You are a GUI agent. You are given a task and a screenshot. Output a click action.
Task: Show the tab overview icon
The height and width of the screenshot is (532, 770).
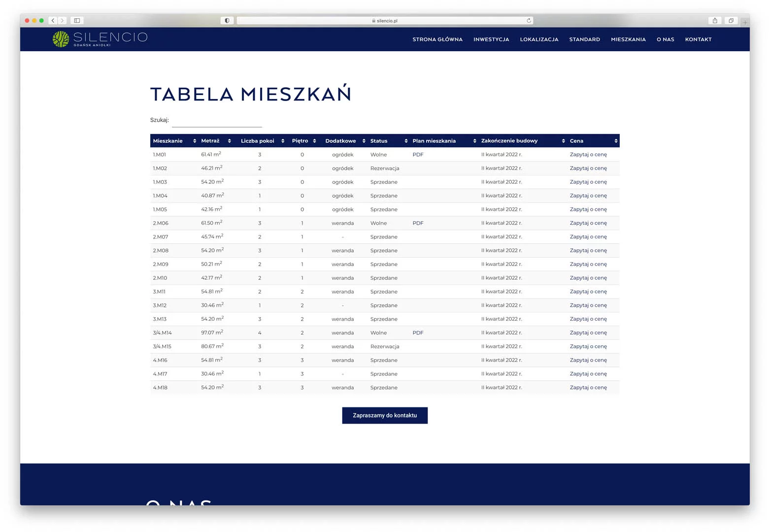tap(731, 21)
